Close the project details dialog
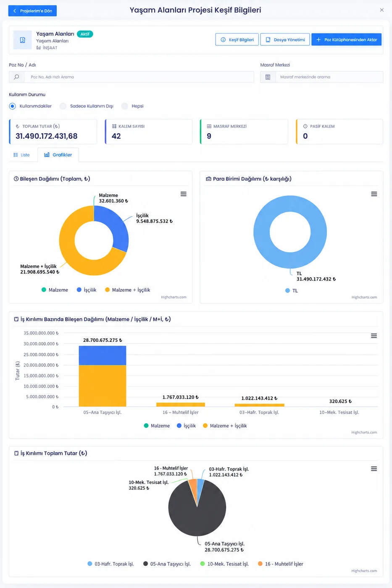Screen dimensions: 392x588 tap(381, 10)
